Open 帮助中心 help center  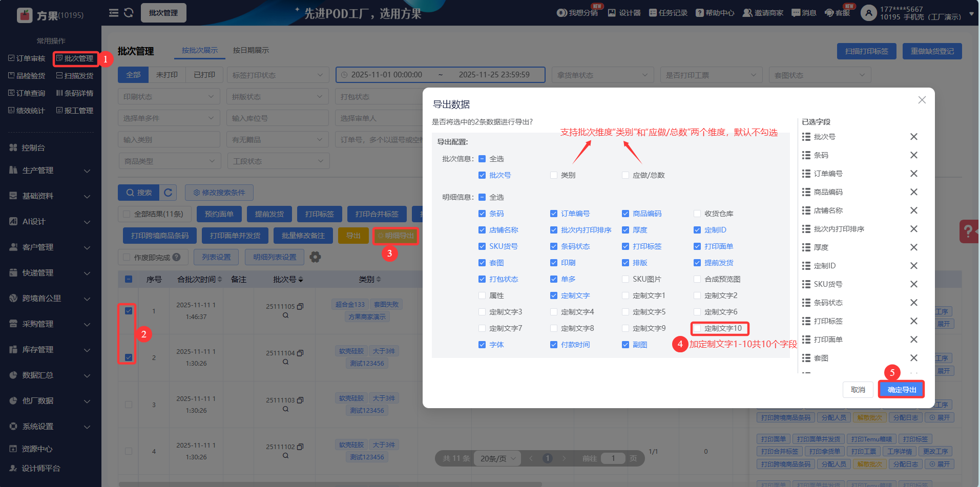(715, 13)
